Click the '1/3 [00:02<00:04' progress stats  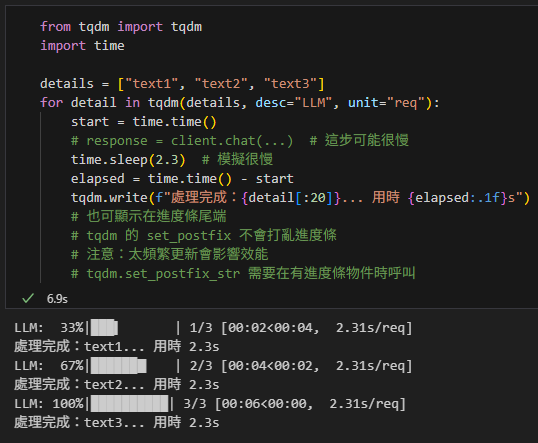(x=255, y=328)
